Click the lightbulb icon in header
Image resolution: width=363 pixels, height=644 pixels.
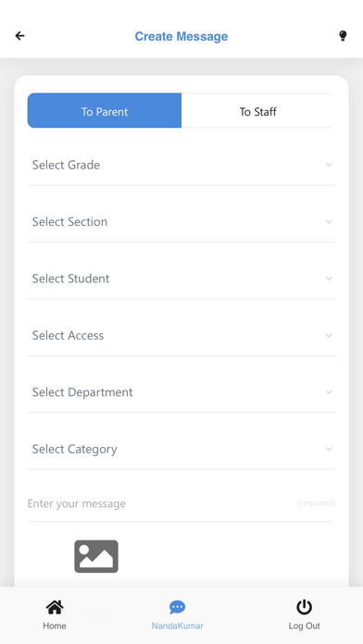[x=343, y=36]
